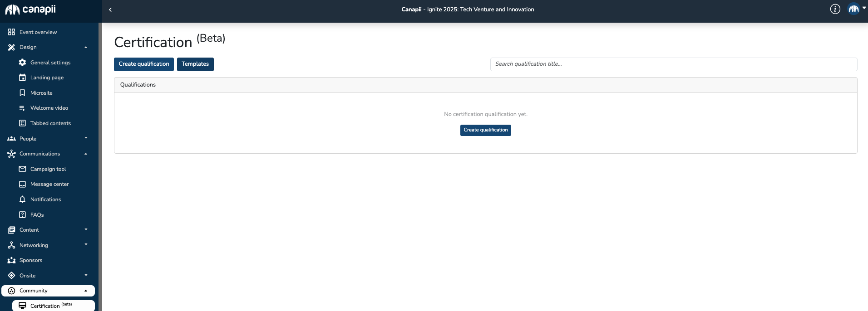Click the Message center inbox icon
The width and height of the screenshot is (868, 311).
coord(22,184)
